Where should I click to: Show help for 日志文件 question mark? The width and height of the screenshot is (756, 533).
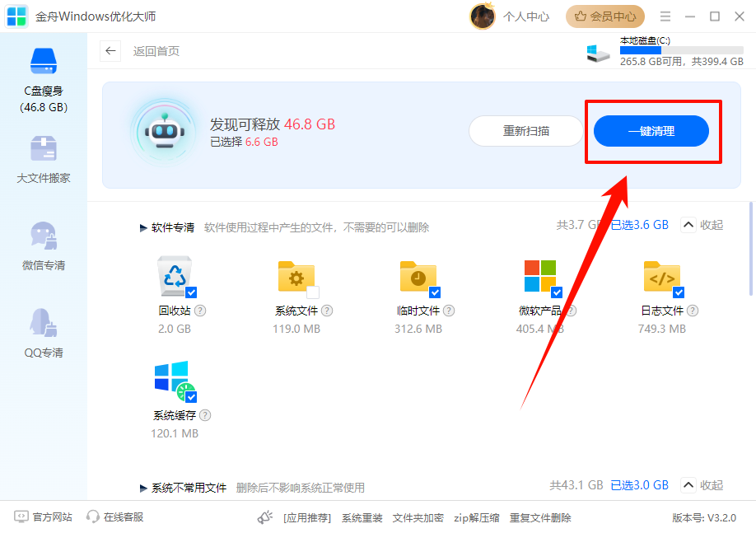tap(693, 311)
